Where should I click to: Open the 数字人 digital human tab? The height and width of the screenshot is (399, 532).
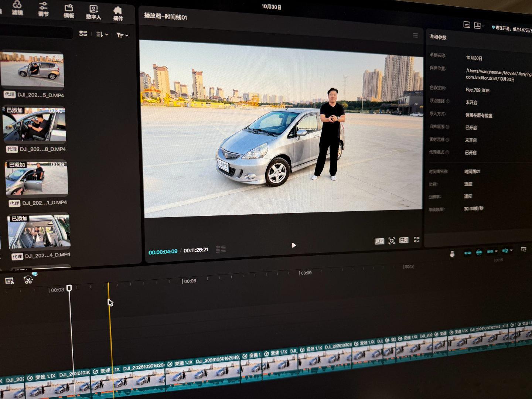(x=93, y=12)
